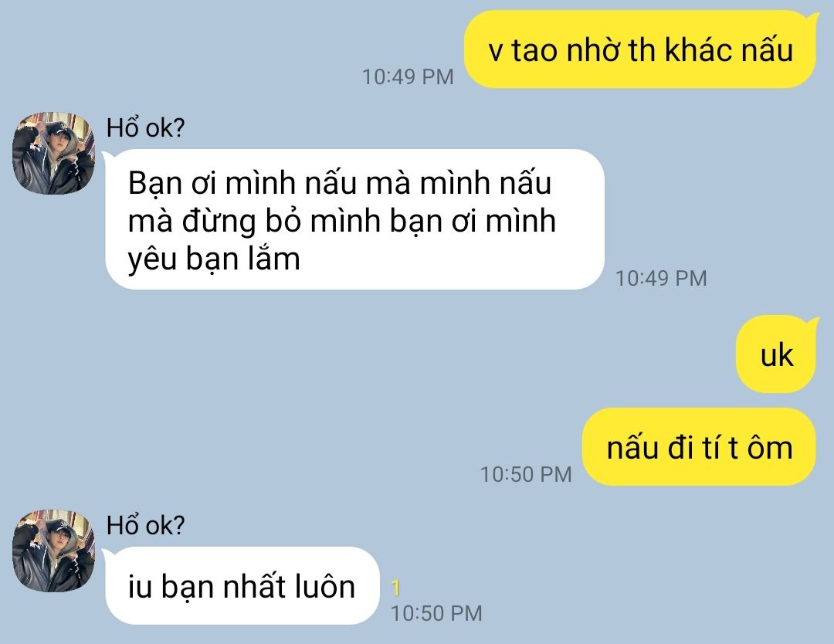Click the 10:49 PM timestamp beside white bubble

click(x=661, y=278)
